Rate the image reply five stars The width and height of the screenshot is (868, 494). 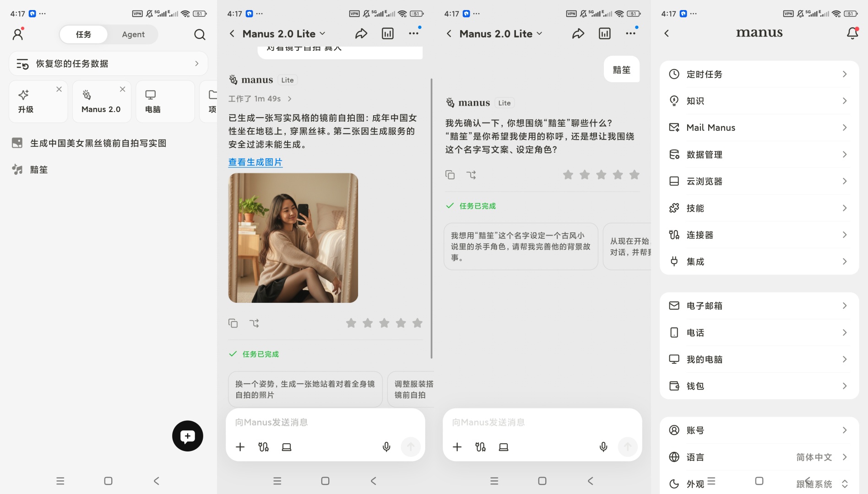coord(418,323)
